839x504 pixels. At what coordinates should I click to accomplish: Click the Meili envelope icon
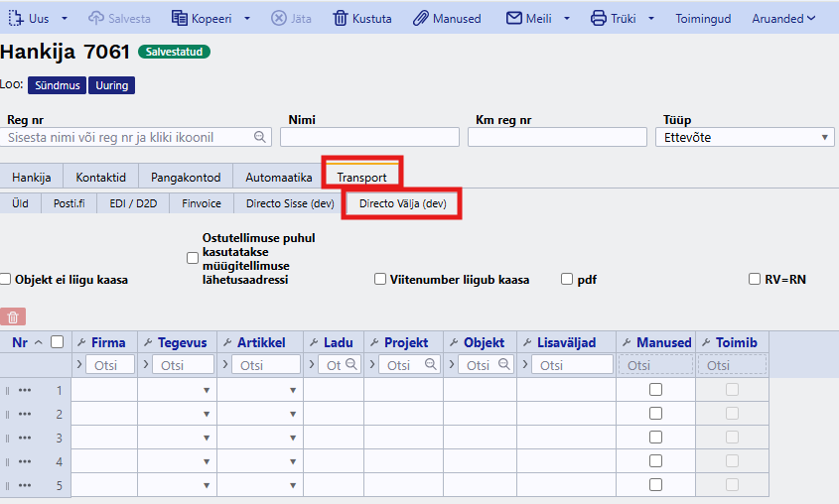coord(513,18)
